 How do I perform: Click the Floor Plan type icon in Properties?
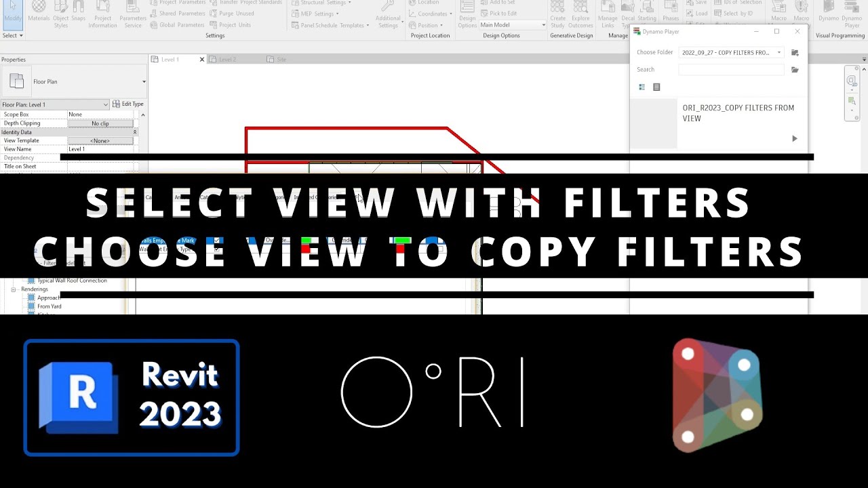pos(17,81)
